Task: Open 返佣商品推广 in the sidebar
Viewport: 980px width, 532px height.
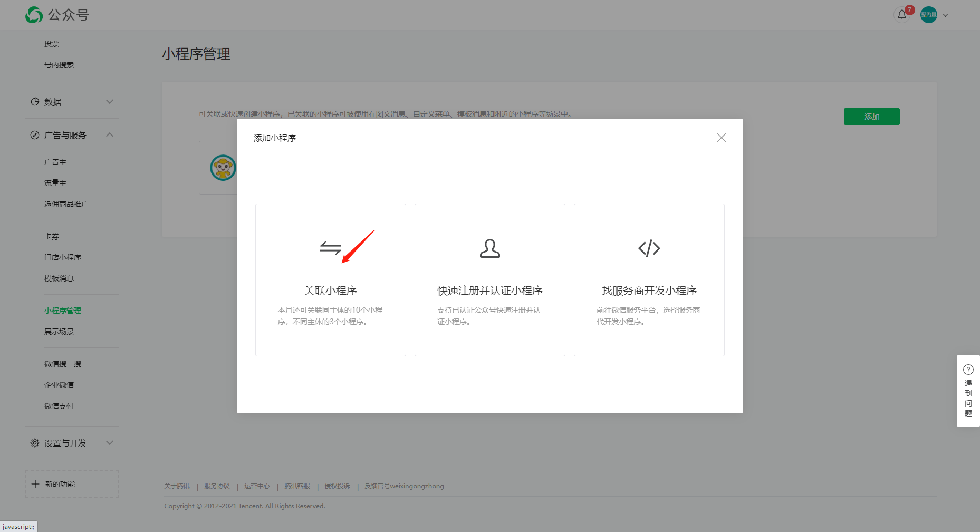Action: click(x=66, y=204)
